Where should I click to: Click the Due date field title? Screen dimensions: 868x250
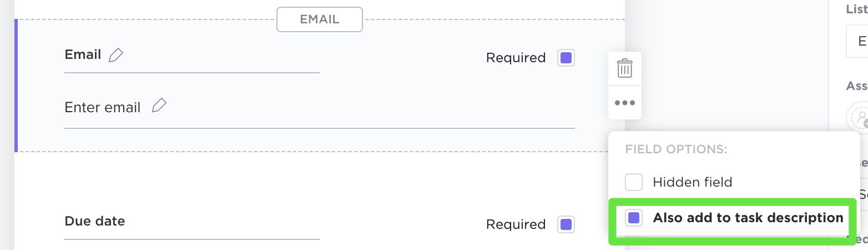click(95, 221)
